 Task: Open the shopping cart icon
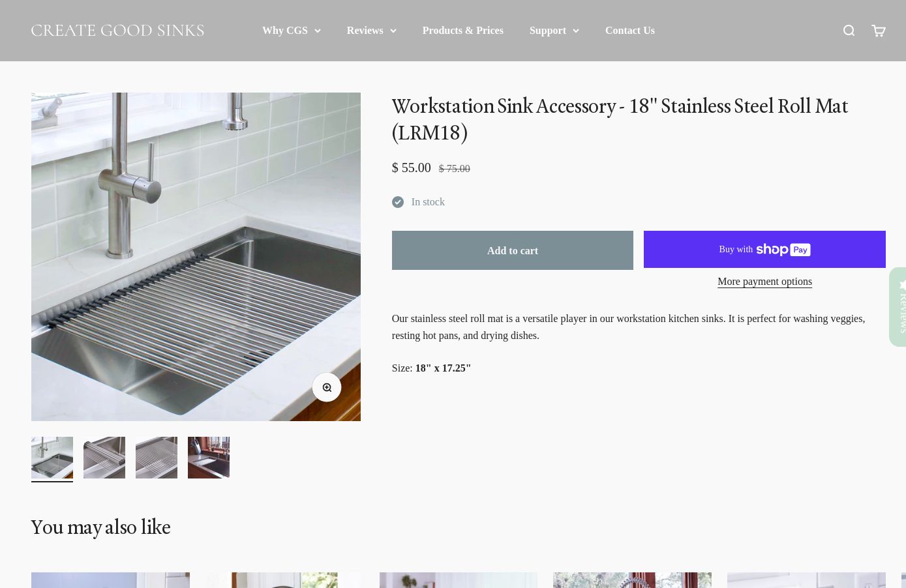coord(878,31)
